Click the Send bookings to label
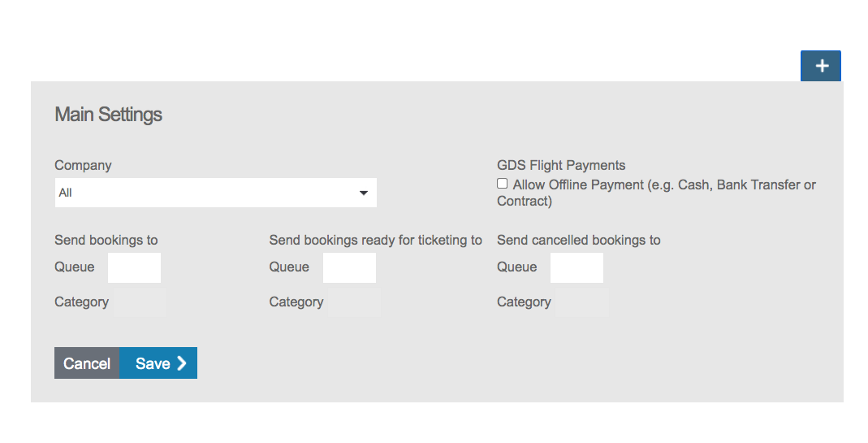This screenshot has height=443, width=868. 106,240
